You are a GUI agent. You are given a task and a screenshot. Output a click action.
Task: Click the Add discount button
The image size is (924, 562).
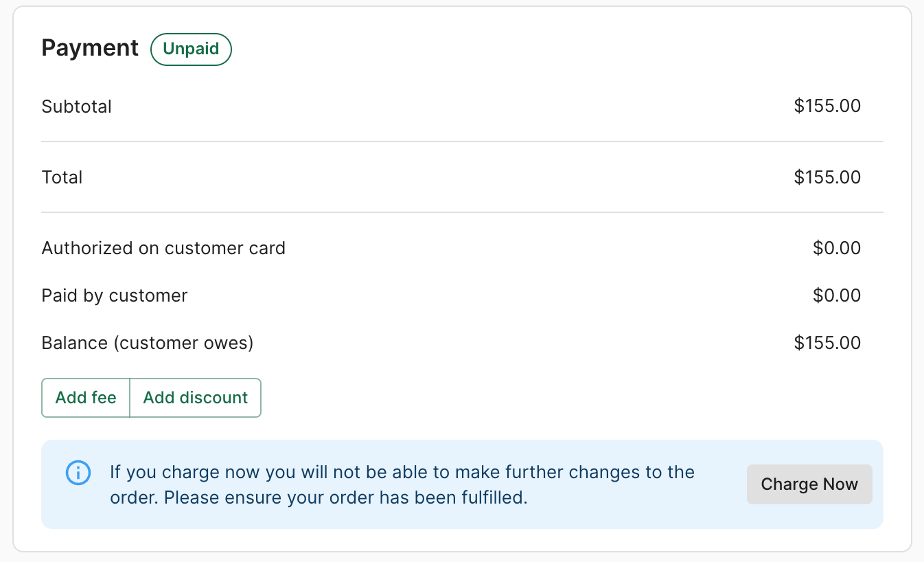pyautogui.click(x=196, y=398)
